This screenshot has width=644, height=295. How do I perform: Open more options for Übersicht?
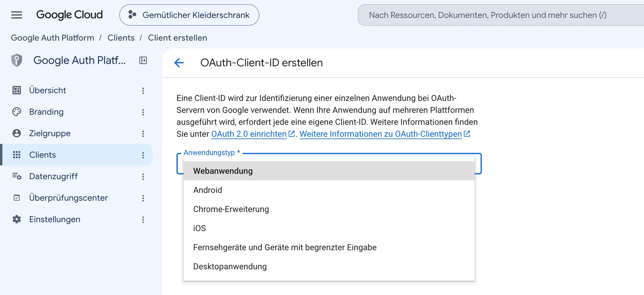click(x=143, y=90)
